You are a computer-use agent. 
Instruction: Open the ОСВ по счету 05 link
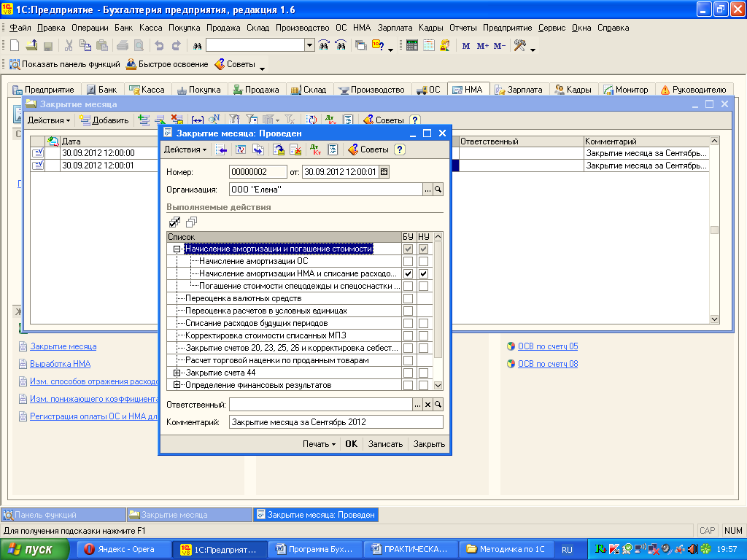548,346
